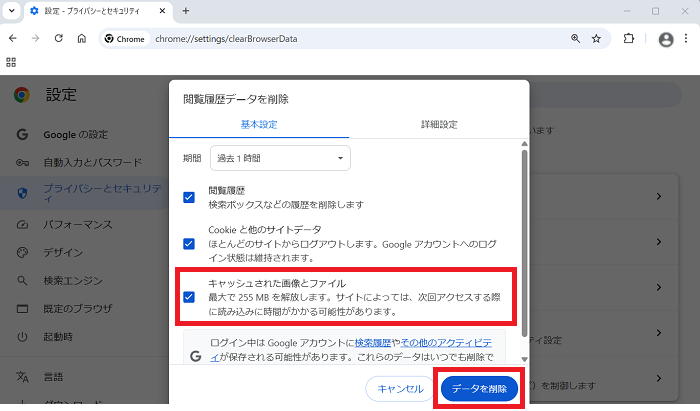This screenshot has height=411, width=700.
Task: Open the Extensions puzzle icon
Action: click(628, 38)
